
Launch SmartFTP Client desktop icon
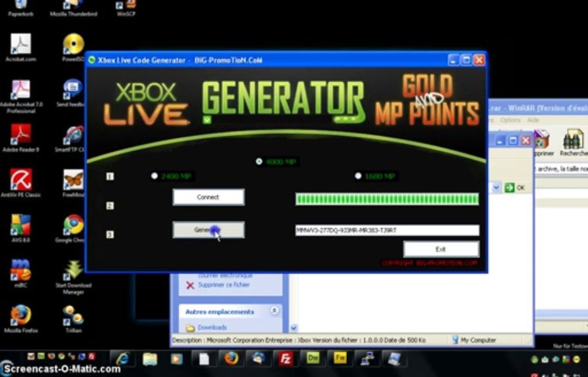pyautogui.click(x=73, y=138)
